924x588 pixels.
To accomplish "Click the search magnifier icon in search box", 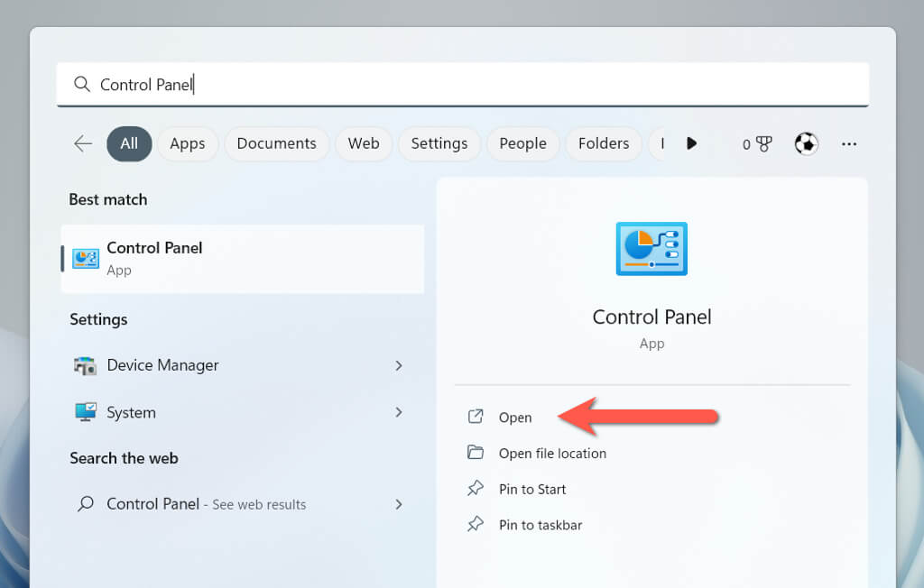I will click(x=82, y=84).
